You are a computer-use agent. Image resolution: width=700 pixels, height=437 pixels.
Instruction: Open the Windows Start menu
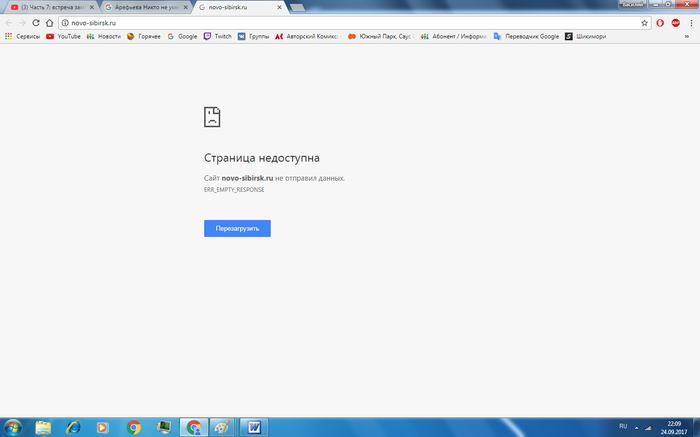13,427
